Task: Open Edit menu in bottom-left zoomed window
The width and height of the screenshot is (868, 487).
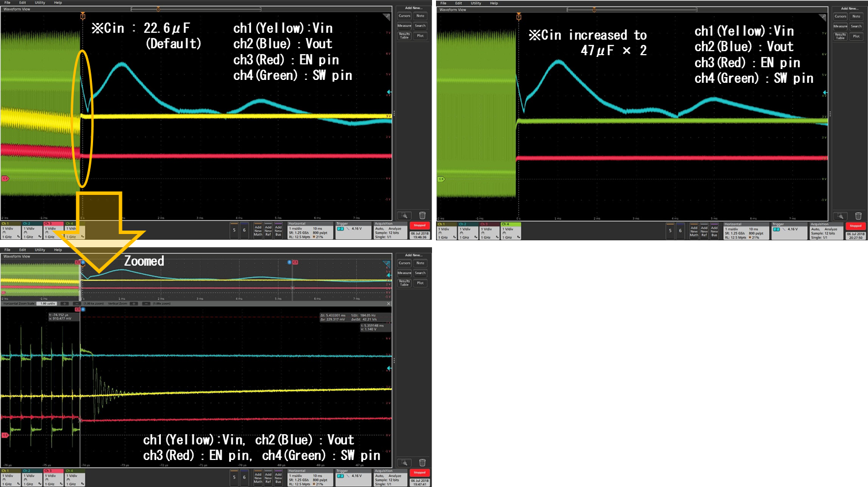Action: pos(22,250)
